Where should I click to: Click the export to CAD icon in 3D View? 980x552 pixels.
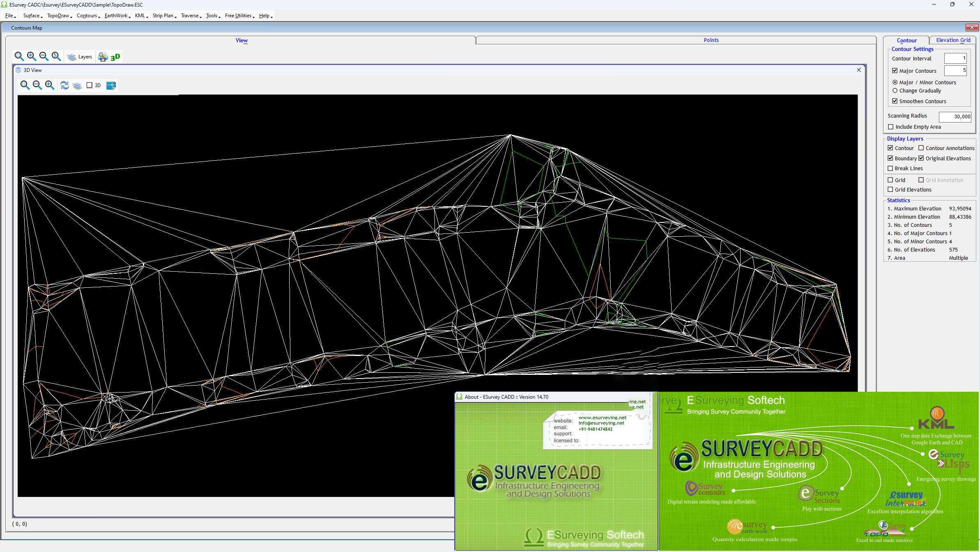coord(110,85)
